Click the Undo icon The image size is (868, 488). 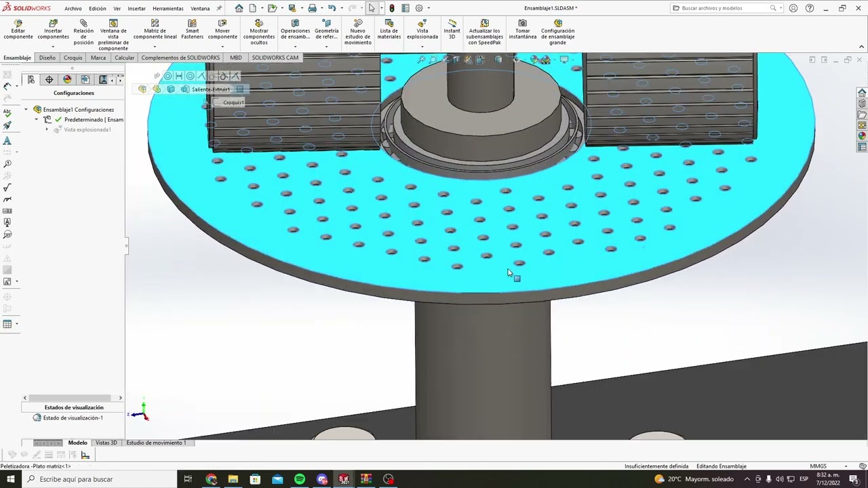[332, 8]
